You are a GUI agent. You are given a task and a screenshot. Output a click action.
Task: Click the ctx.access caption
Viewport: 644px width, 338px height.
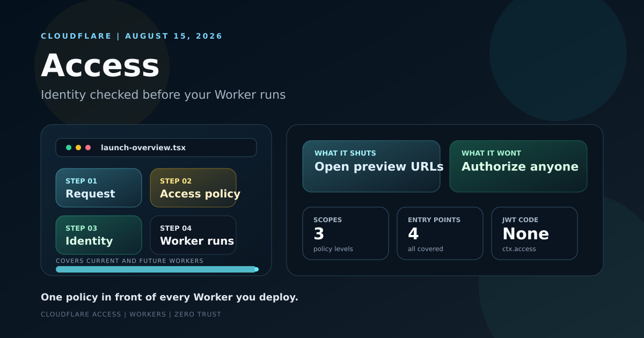click(519, 249)
